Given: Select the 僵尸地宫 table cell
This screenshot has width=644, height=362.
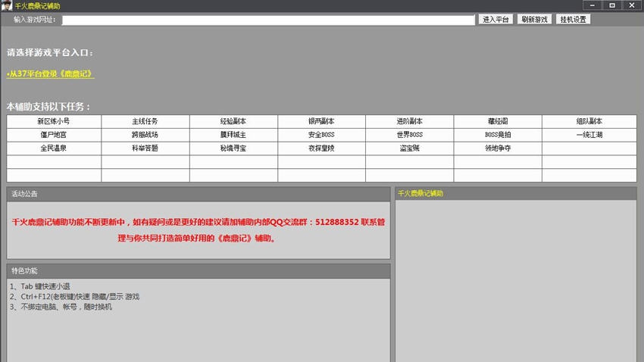Looking at the screenshot, I should tap(54, 135).
